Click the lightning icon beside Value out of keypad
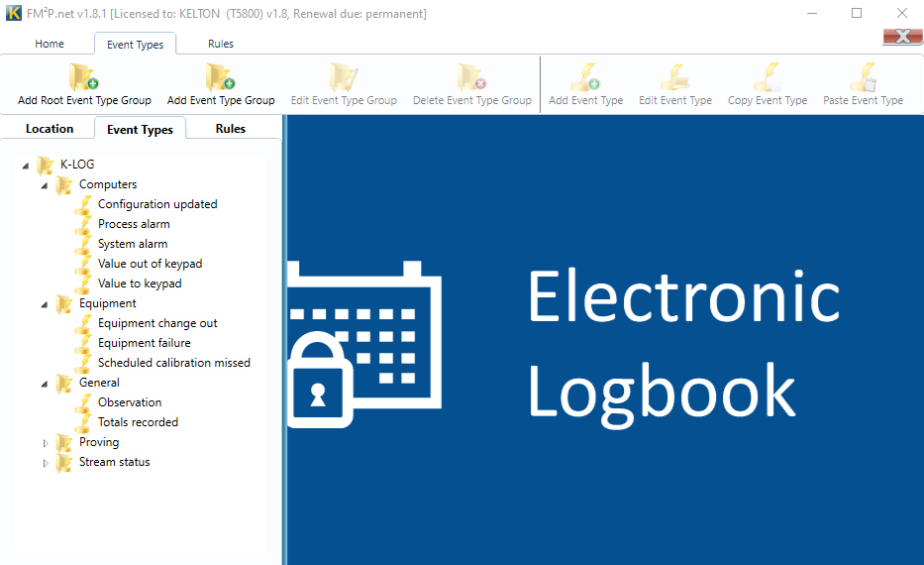The height and width of the screenshot is (565, 924). tap(83, 265)
